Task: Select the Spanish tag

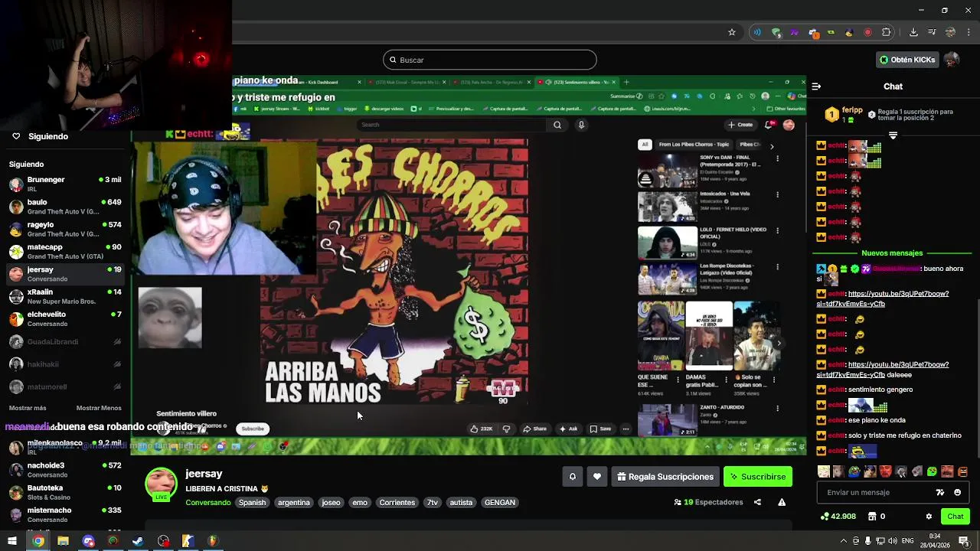Action: click(x=252, y=503)
